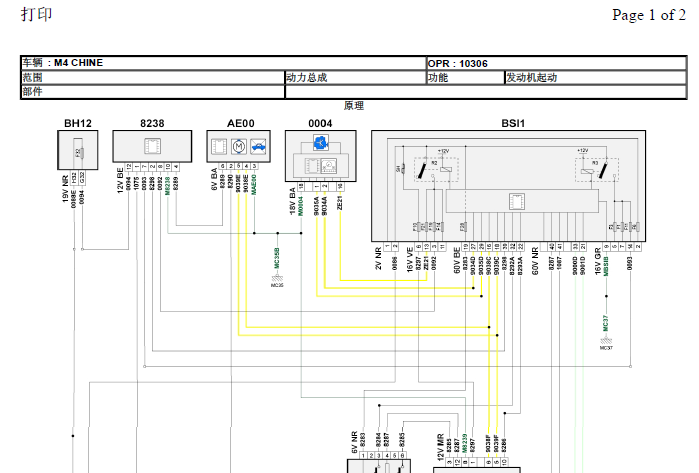
Task: Click the blue engine icon in component 0004
Action: 321,143
